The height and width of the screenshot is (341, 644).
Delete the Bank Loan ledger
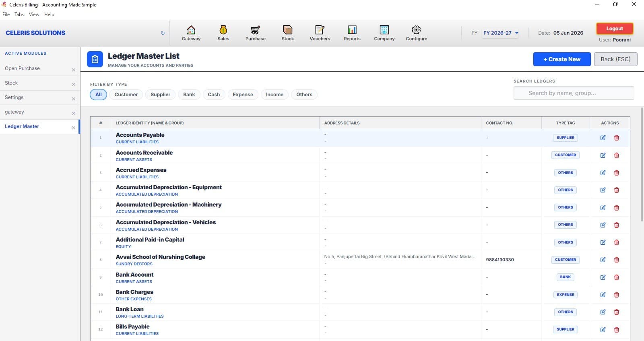pos(616,312)
